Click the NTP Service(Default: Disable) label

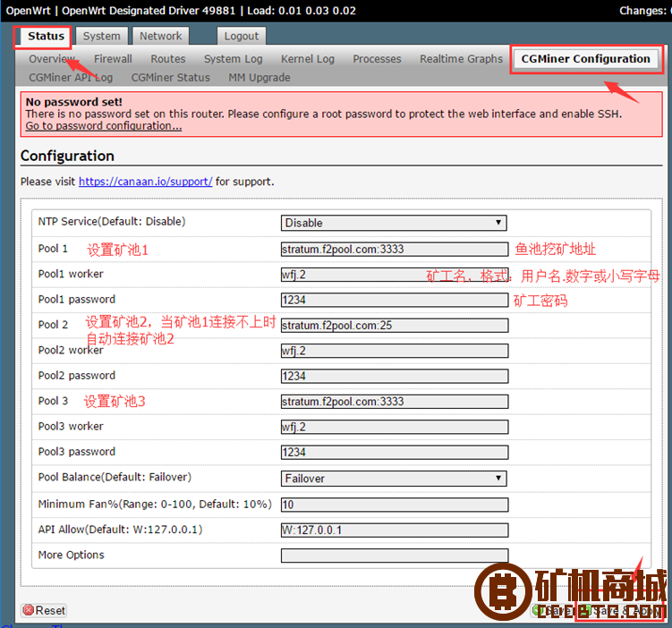coord(112,222)
